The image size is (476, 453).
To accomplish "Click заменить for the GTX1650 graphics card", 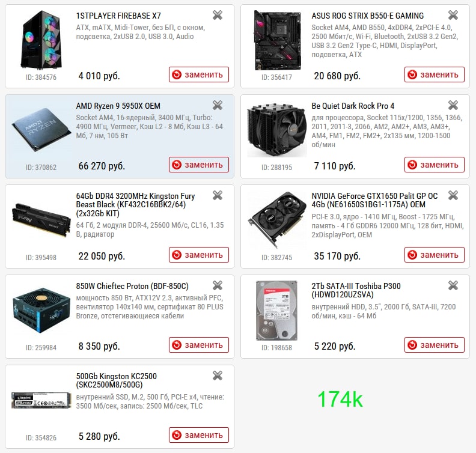I will [x=435, y=255].
